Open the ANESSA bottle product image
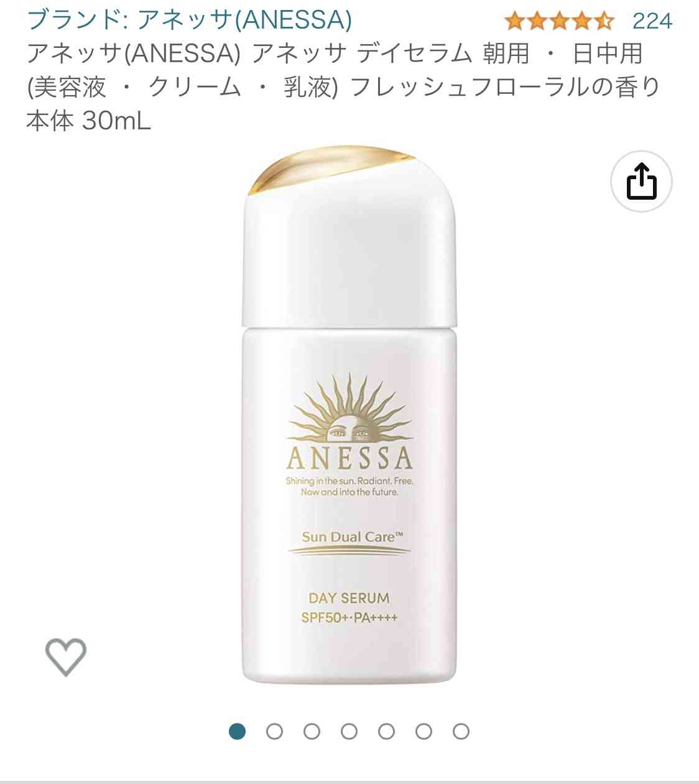The width and height of the screenshot is (699, 784). 349,417
